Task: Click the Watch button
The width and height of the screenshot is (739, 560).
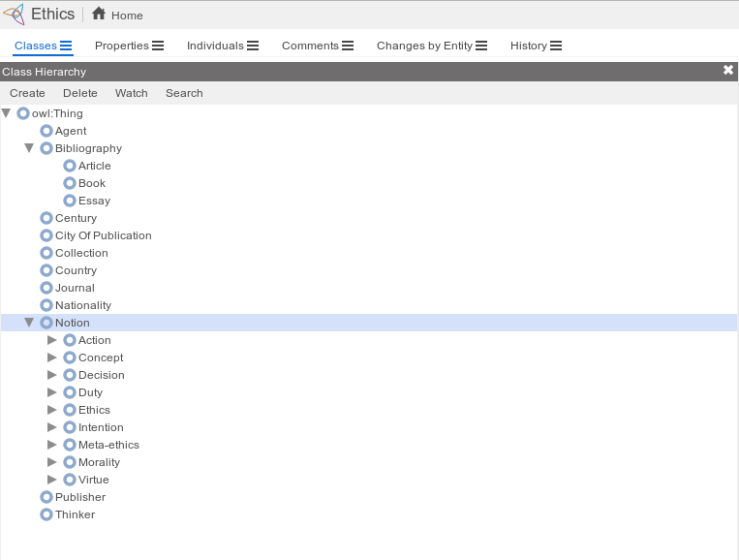Action: 132,93
